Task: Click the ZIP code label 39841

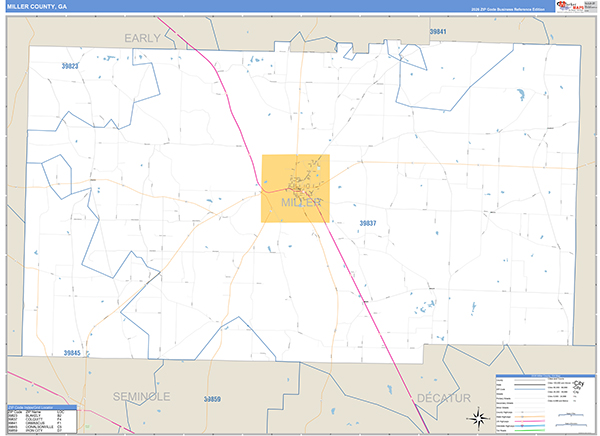Action: pos(438,32)
